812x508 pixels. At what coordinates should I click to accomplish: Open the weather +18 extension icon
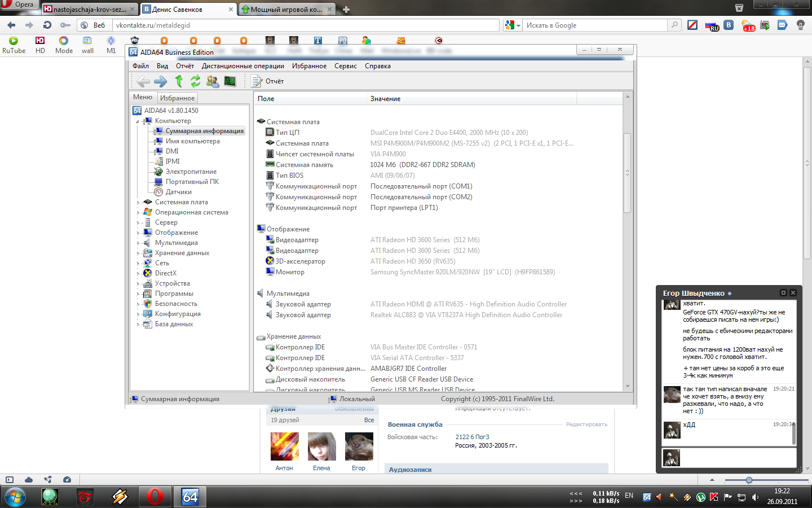click(748, 25)
